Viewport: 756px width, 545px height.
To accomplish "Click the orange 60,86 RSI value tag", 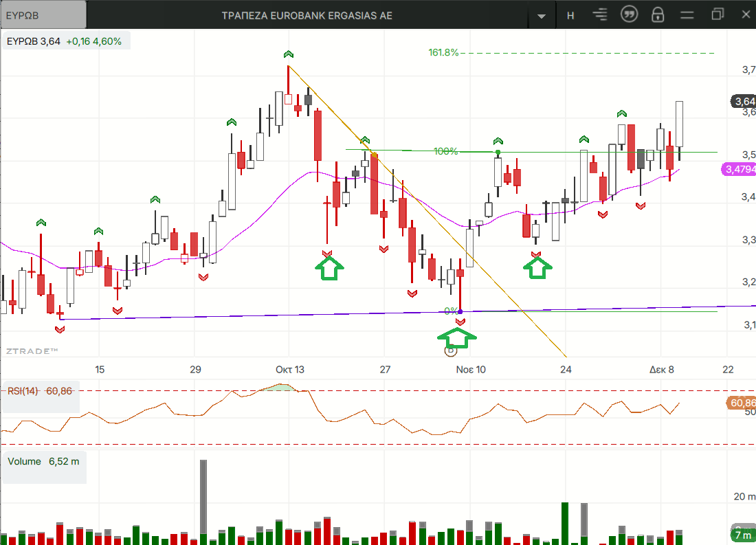I will (741, 403).
